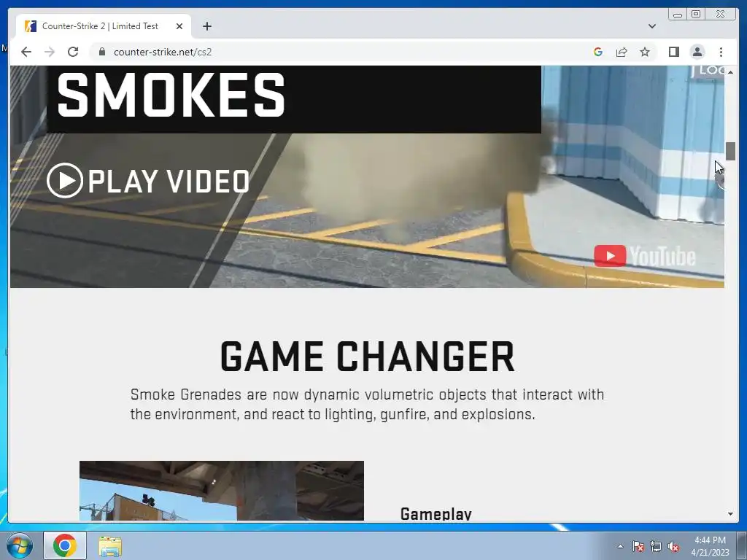Click the PLAY VIDEO text
Image resolution: width=747 pixels, height=560 pixels.
tap(169, 182)
